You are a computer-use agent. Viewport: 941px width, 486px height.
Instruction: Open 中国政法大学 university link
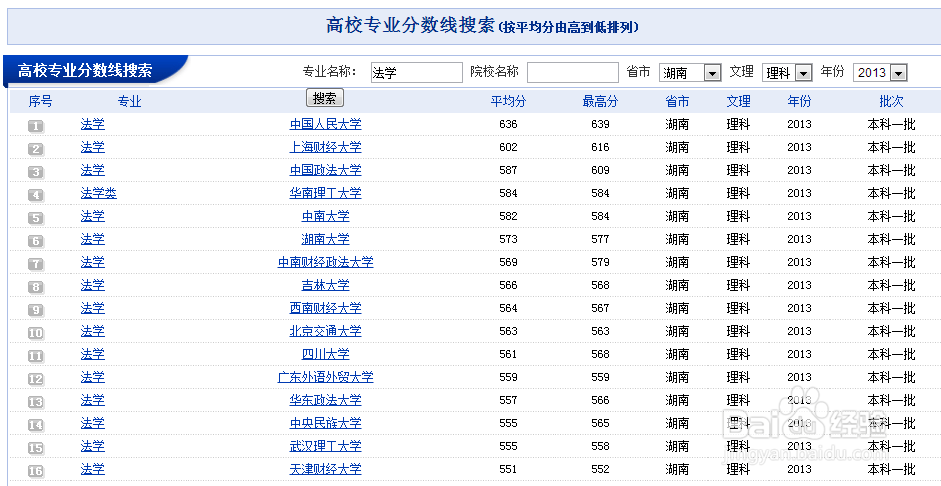(x=325, y=170)
